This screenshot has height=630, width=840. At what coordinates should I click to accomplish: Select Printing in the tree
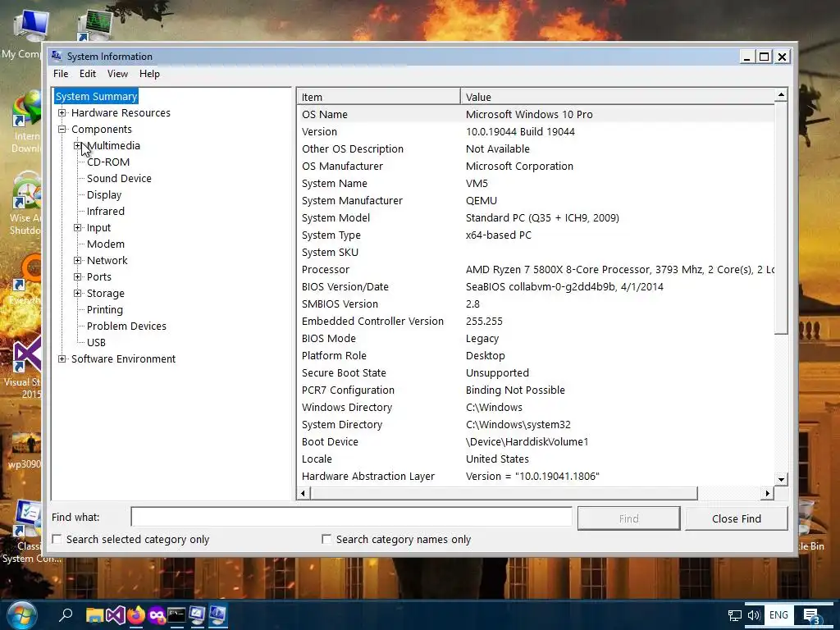click(x=104, y=309)
